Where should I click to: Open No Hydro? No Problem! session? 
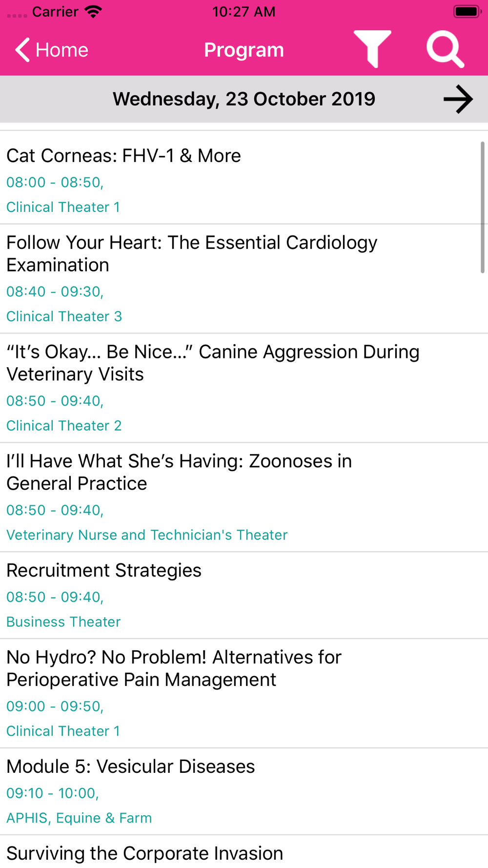[244, 693]
